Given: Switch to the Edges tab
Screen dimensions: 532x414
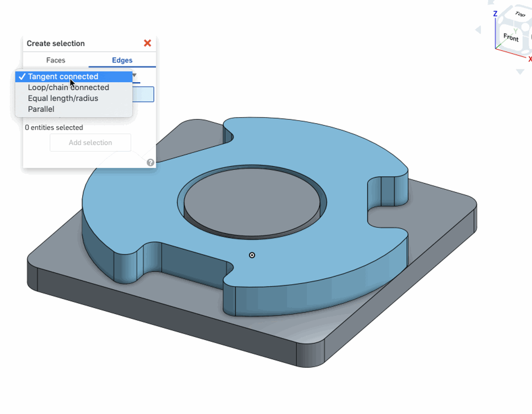Looking at the screenshot, I should [x=122, y=60].
